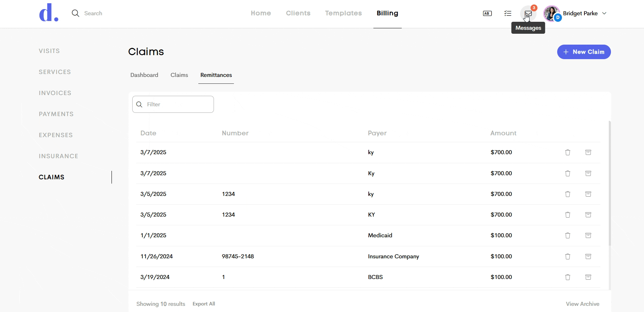644x312 pixels.
Task: Delete the 3/7/2025 remittance from payer 'Ky'
Action: point(568,173)
